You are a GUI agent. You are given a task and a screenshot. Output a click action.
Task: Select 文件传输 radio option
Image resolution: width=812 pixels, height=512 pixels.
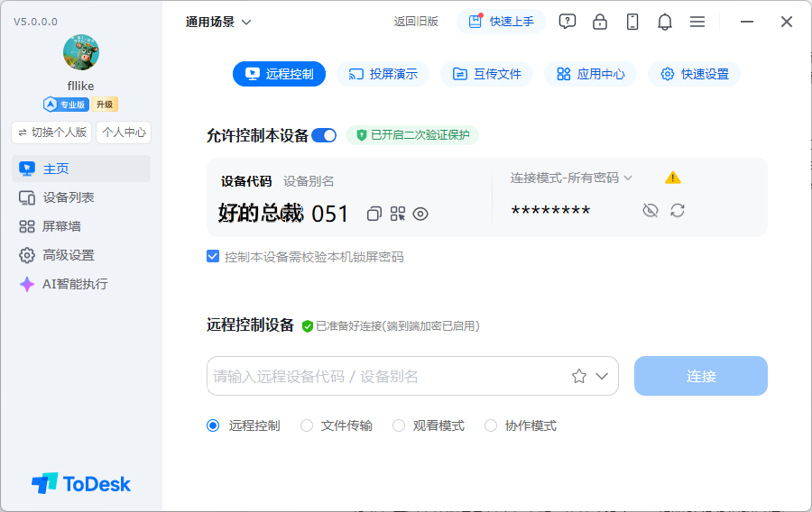pyautogui.click(x=307, y=425)
